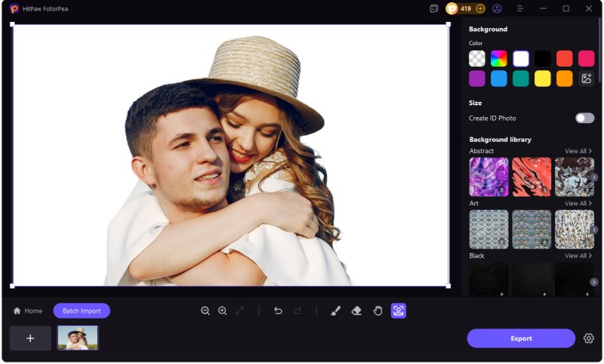The width and height of the screenshot is (604, 364).
Task: Click the custom background image upload icon
Action: click(587, 79)
